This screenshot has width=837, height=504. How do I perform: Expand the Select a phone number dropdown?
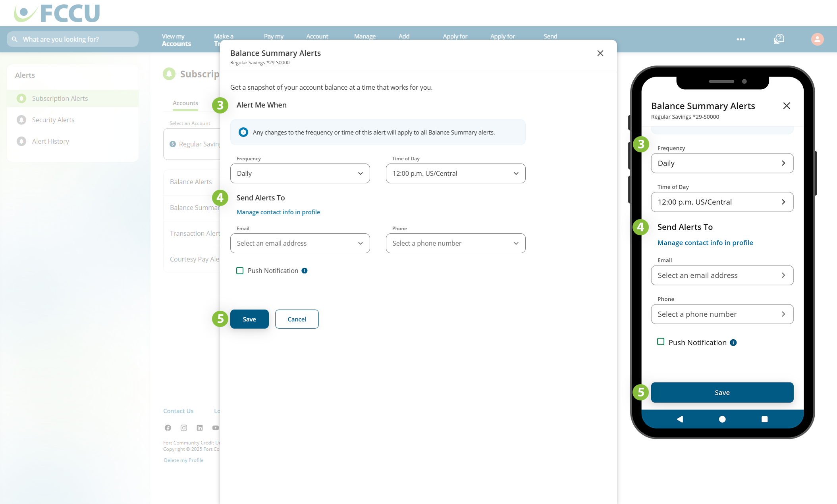click(x=455, y=243)
